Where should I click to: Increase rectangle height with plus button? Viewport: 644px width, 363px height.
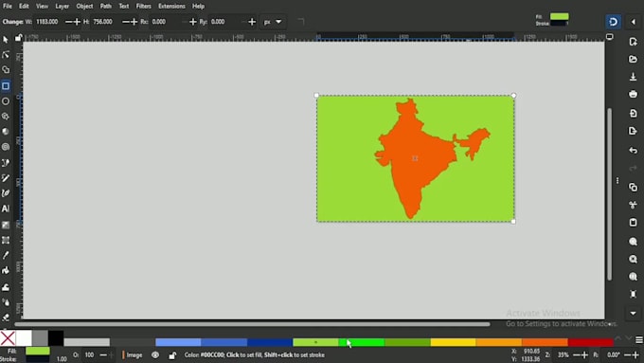point(134,22)
